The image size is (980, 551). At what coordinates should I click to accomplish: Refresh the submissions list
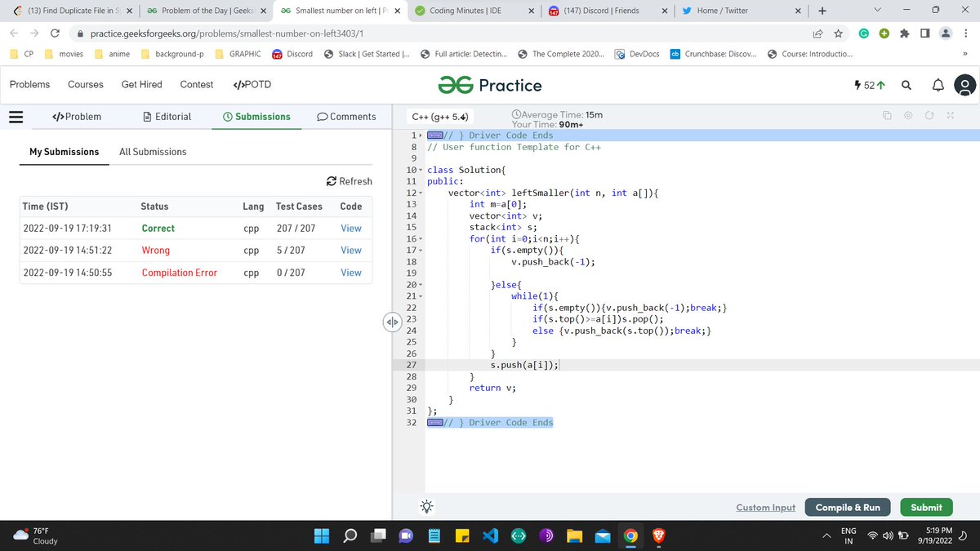(x=349, y=181)
